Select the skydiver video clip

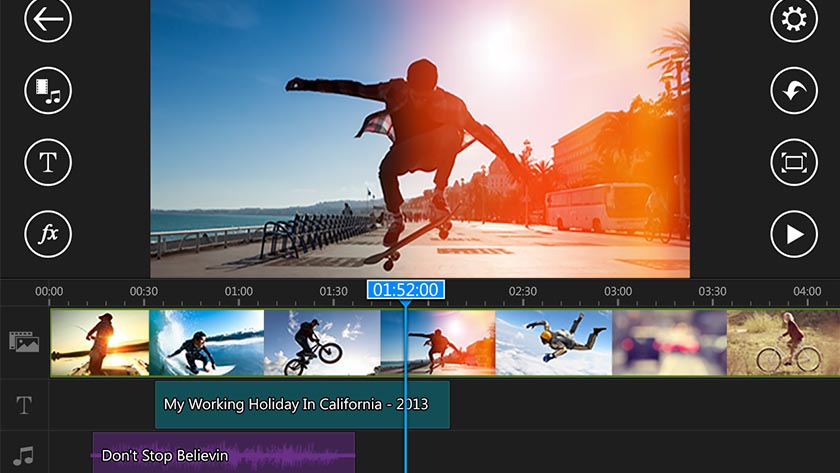pyautogui.click(x=553, y=342)
